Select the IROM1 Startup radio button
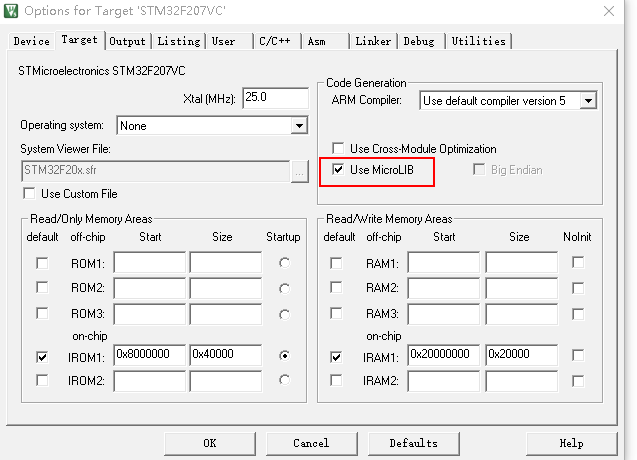The height and width of the screenshot is (460, 637). (284, 356)
